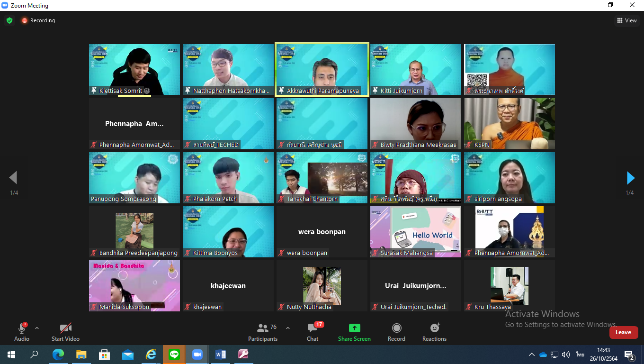
Task: Select Manida Suksopon's video tile
Action: click(134, 286)
